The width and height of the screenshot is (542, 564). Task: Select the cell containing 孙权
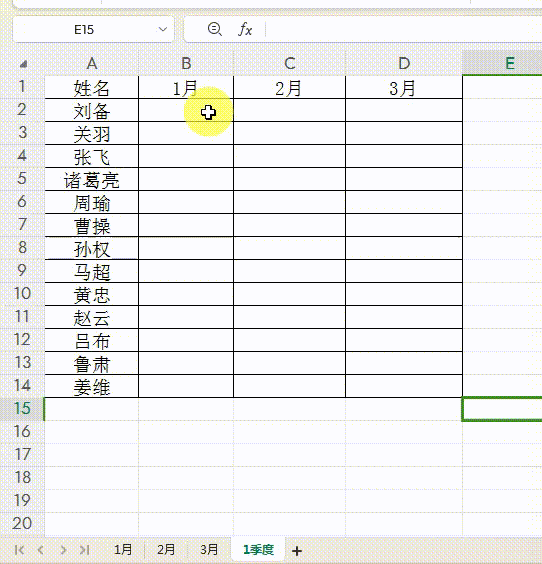(92, 248)
